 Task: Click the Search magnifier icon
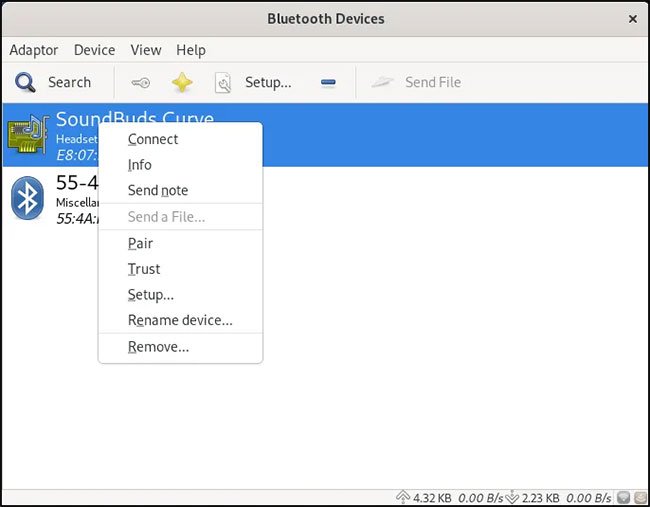(25, 82)
